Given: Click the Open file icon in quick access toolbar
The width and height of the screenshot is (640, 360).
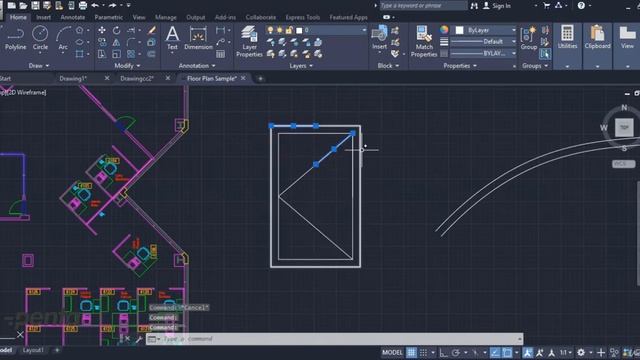Looking at the screenshot, I should (x=23, y=5).
